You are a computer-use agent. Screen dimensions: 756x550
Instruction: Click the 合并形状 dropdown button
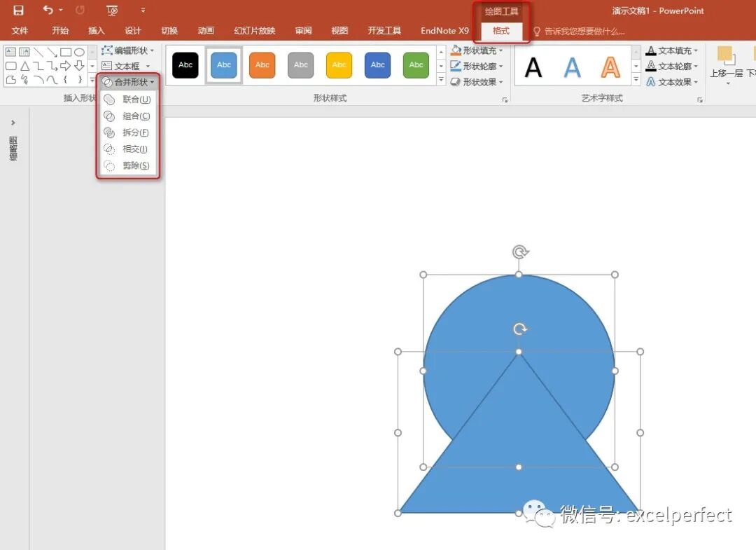128,83
